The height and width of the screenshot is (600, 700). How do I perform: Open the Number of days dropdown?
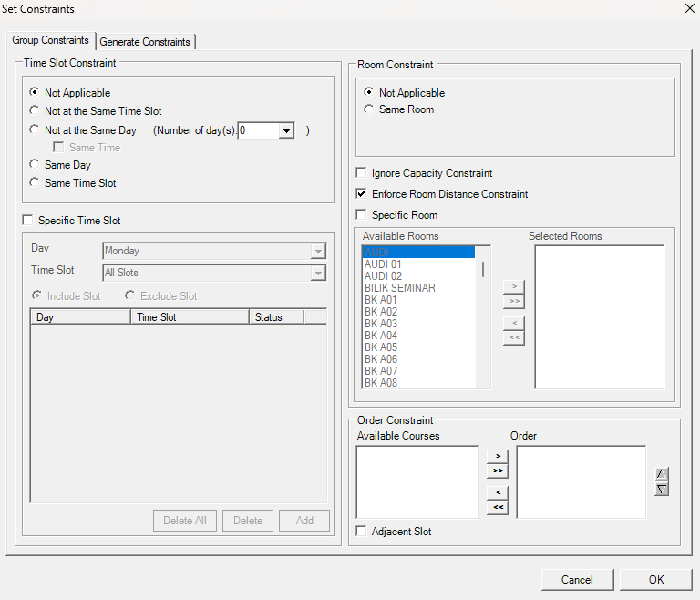pyautogui.click(x=286, y=131)
